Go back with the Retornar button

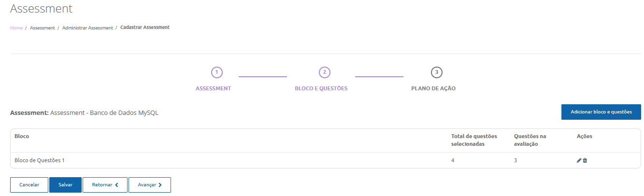[105, 185]
